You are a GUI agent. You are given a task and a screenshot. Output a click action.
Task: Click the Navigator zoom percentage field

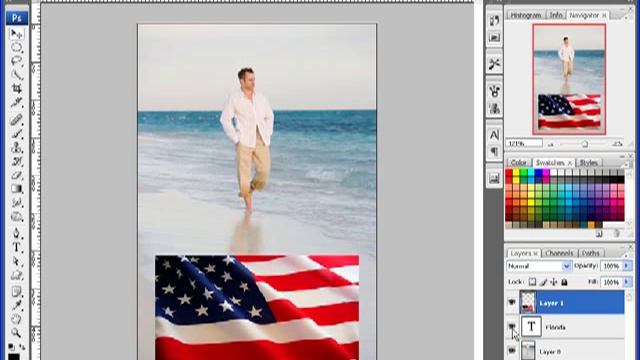pyautogui.click(x=524, y=143)
